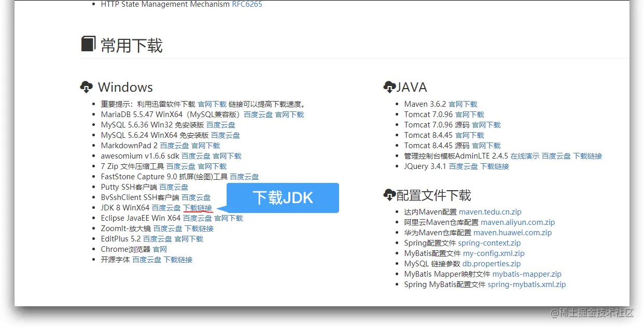Download maven.huawei.com.zip config file
Viewport: 644px width, 328px height.
click(x=513, y=233)
